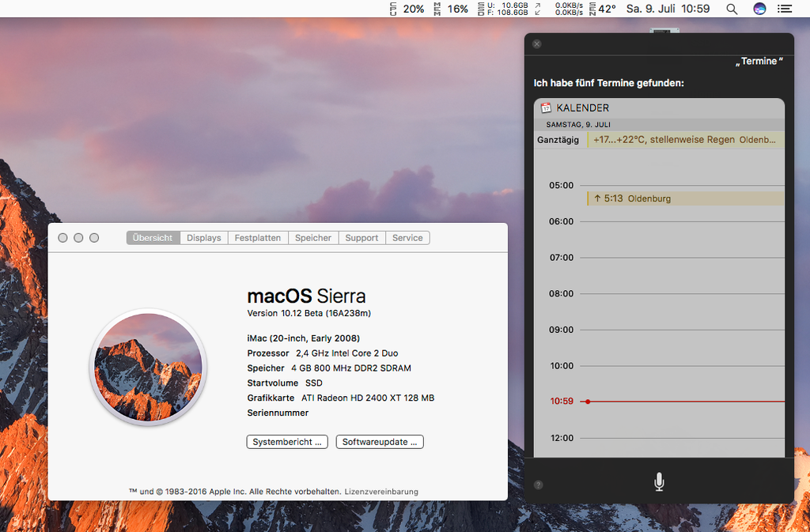The height and width of the screenshot is (532, 810).
Task: Click the Termine query text in Siri
Action: (759, 62)
